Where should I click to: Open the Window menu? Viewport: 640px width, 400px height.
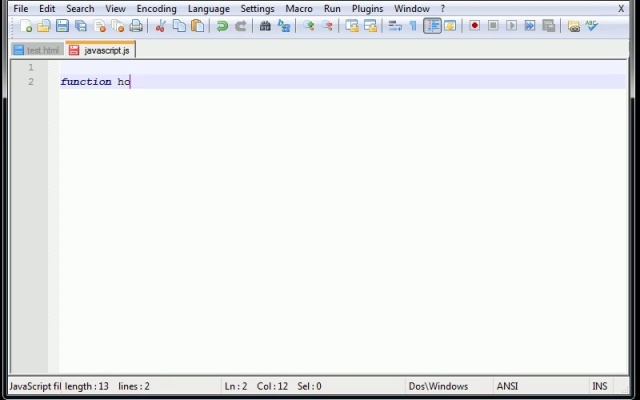[412, 9]
